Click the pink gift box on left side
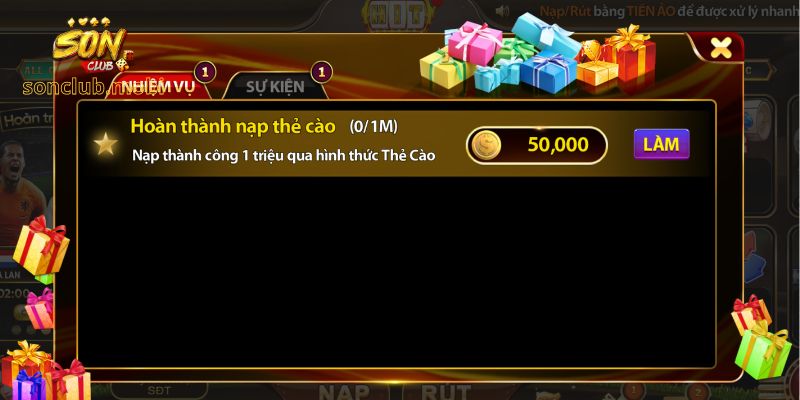 40,309
